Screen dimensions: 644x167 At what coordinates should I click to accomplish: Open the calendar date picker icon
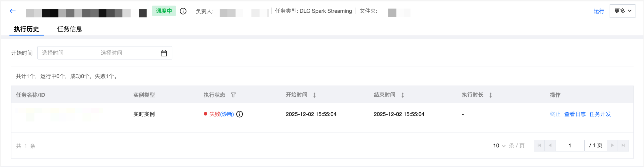tap(164, 53)
